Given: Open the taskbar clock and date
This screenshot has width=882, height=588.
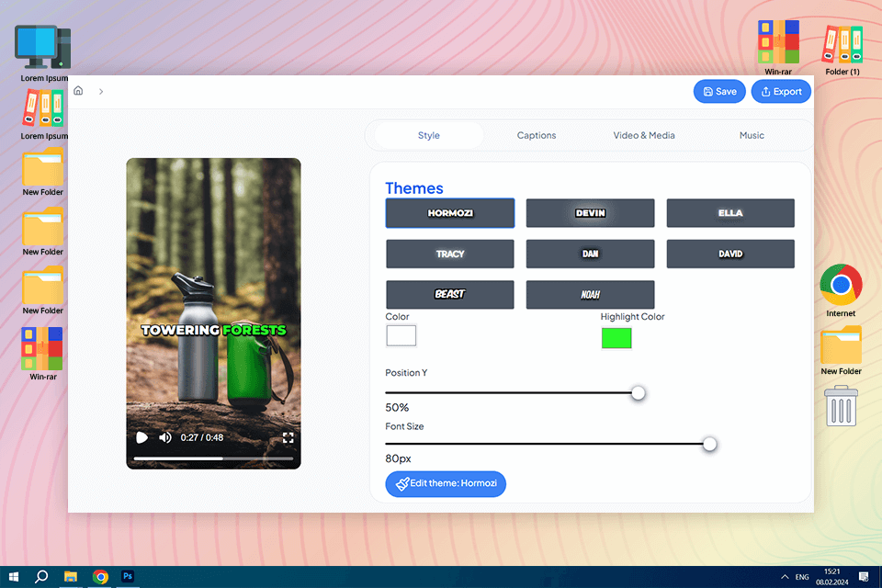Looking at the screenshot, I should point(832,577).
